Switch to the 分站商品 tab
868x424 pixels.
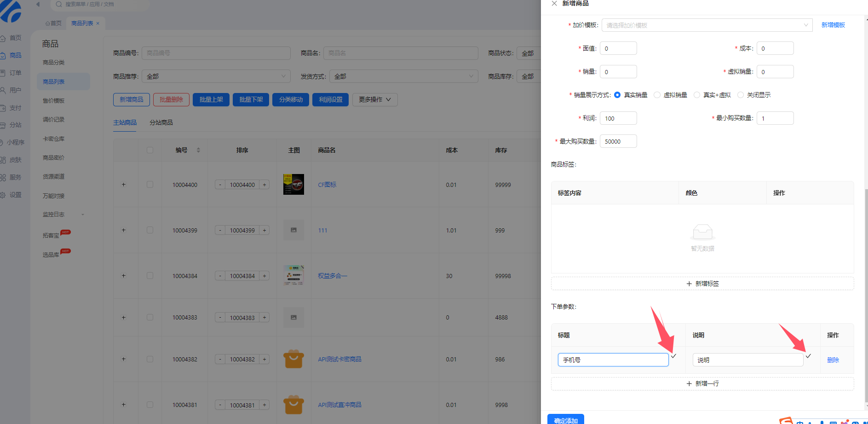pyautogui.click(x=161, y=122)
